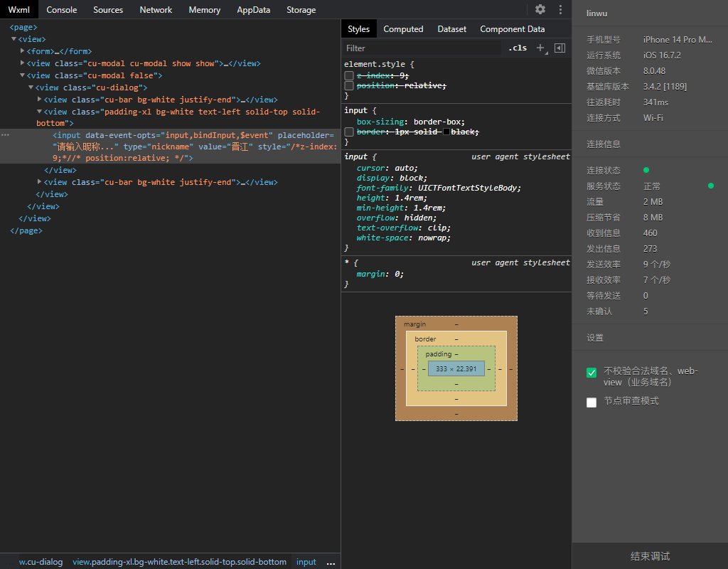Expand the form node in tree
728x569 pixels.
point(23,51)
